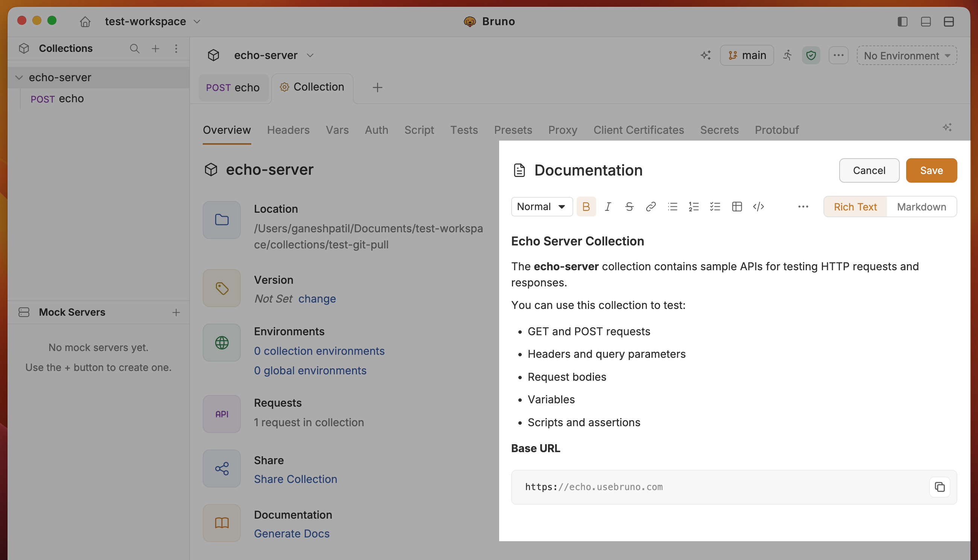Open the Normal text style dropdown

(x=542, y=207)
